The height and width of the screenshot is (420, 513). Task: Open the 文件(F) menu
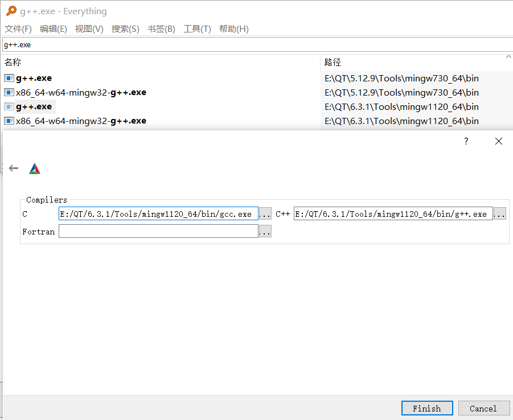18,29
